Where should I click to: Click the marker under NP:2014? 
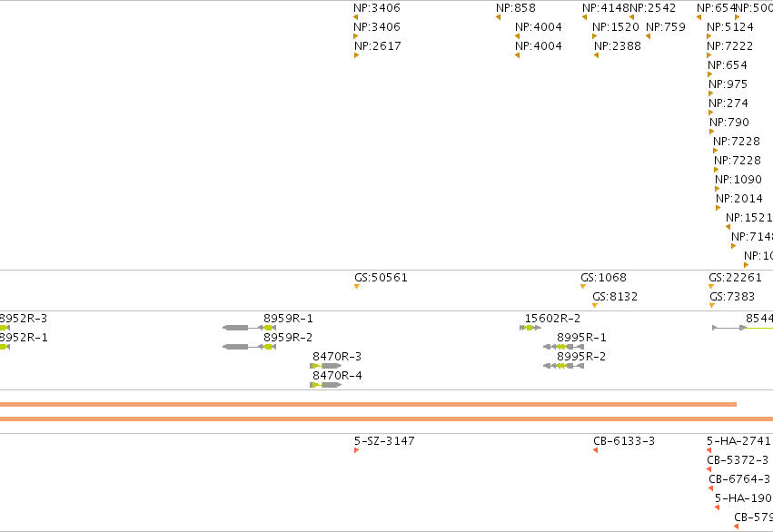tap(718, 209)
